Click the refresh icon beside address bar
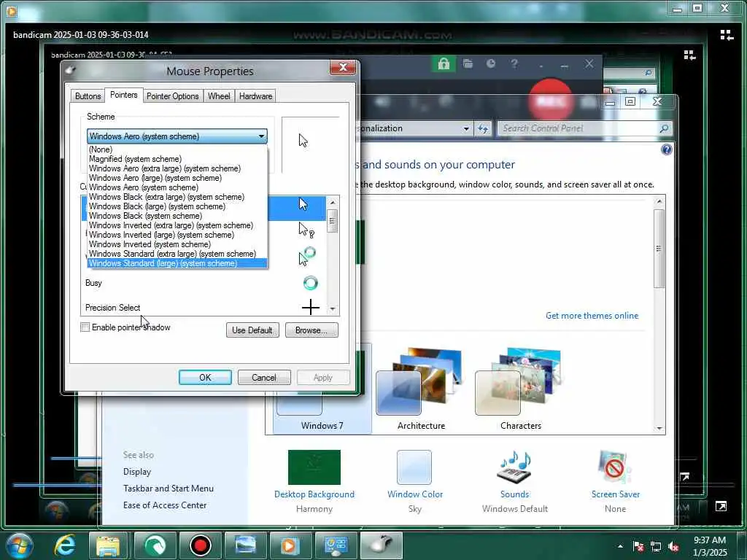Screen dimensions: 747x560 483,128
